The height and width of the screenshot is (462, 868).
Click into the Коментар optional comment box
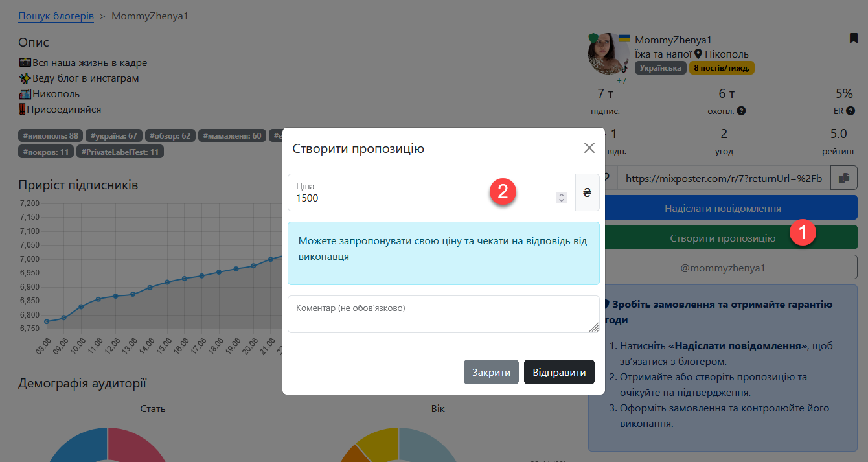pyautogui.click(x=444, y=314)
